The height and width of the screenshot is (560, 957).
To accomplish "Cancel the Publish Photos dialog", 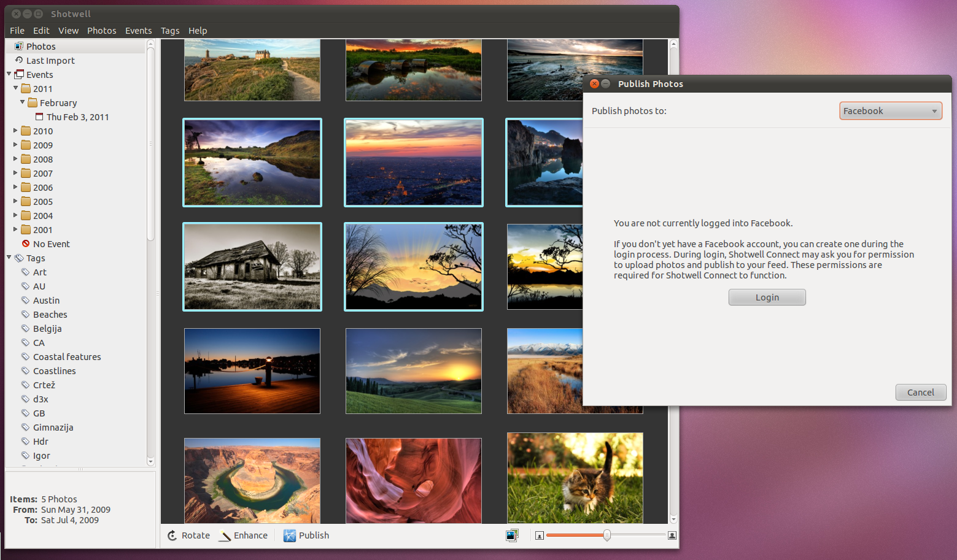I will click(921, 393).
